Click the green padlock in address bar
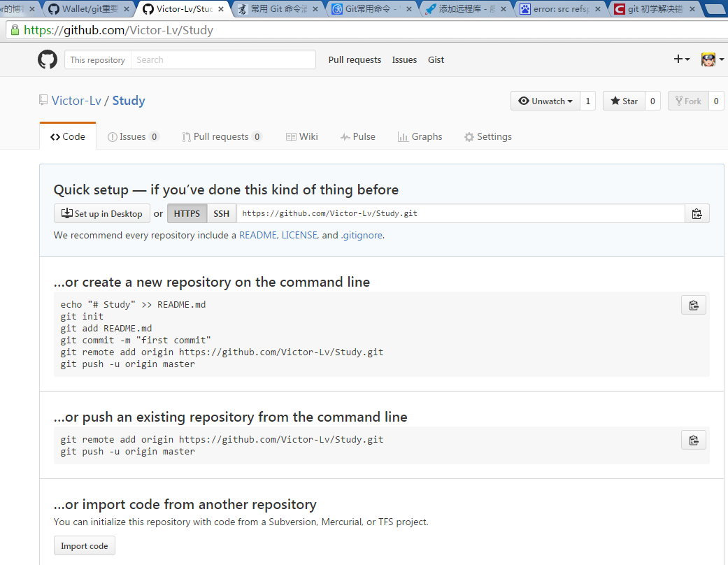This screenshot has width=728, height=565. (15, 30)
